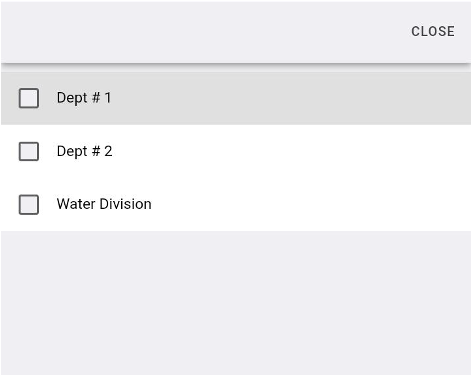
Task: Click the '# 1' text in the hovered row
Action: click(x=101, y=98)
